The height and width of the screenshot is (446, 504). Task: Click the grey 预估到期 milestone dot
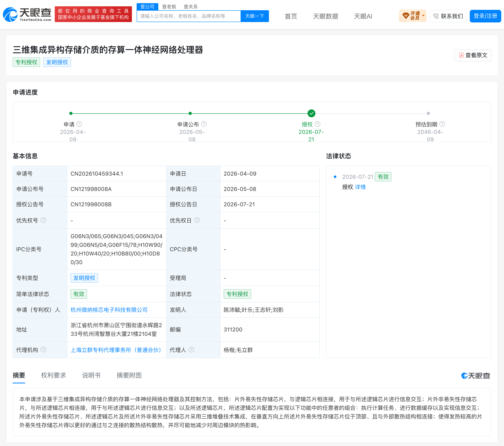coord(428,113)
